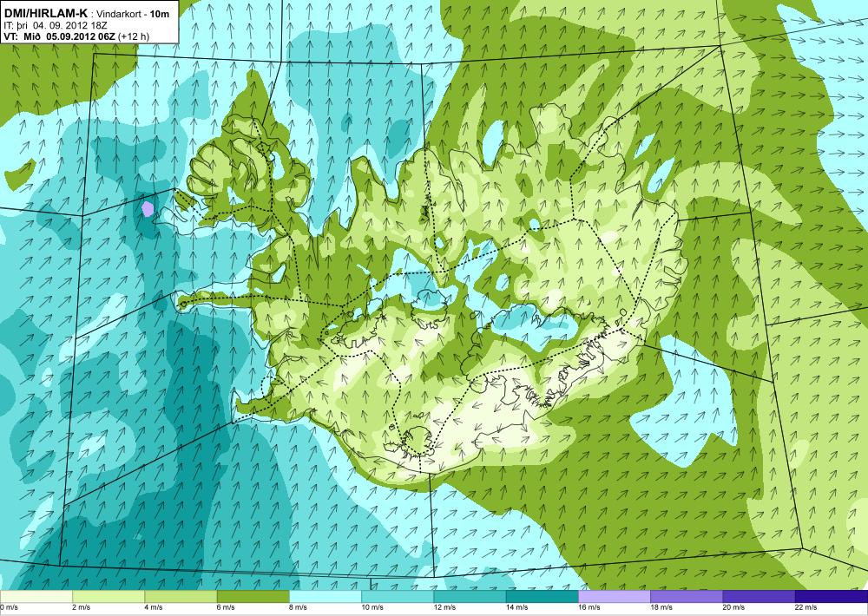The height and width of the screenshot is (616, 868).
Task: Pick the 4–6 m/s lime green legend swatch
Action: [181, 597]
